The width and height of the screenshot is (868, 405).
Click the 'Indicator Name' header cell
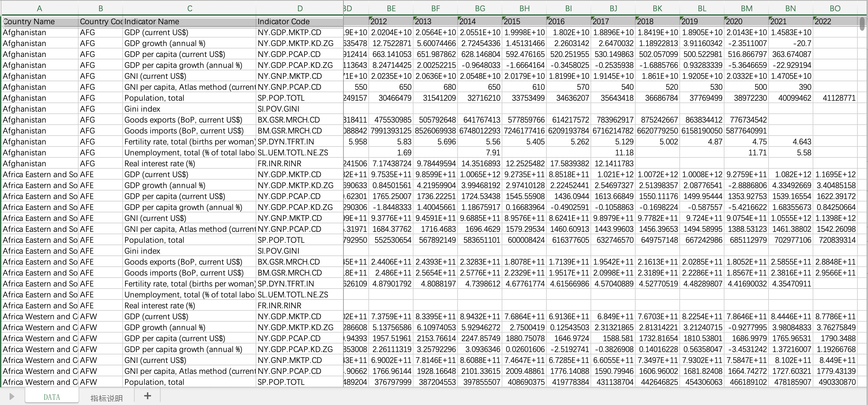point(190,22)
